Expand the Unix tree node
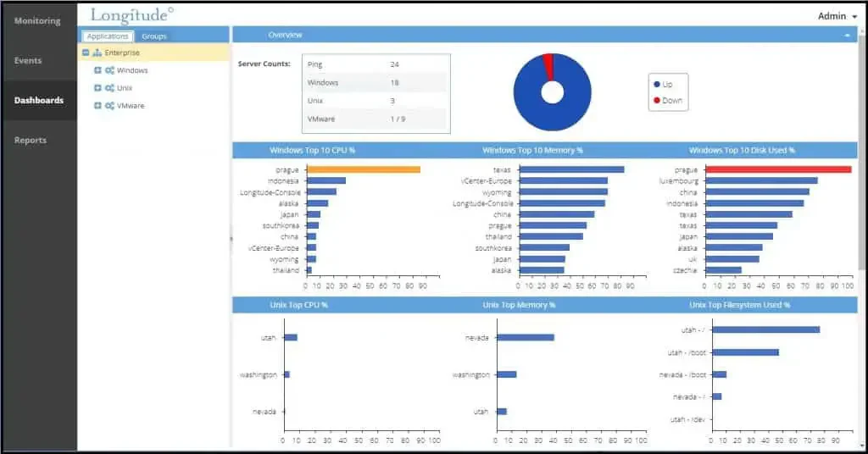 97,88
